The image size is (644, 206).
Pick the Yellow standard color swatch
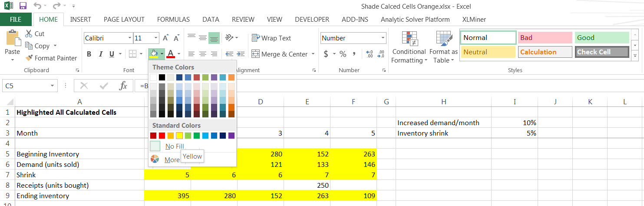tap(179, 136)
